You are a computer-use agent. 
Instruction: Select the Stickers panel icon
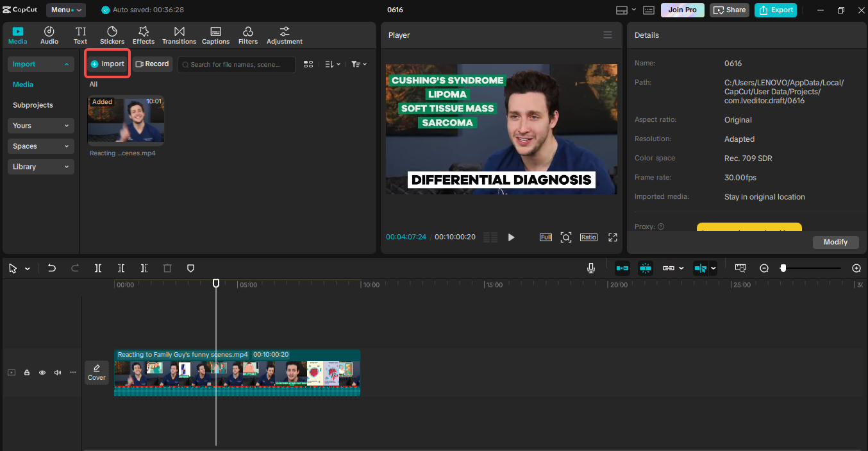point(112,35)
